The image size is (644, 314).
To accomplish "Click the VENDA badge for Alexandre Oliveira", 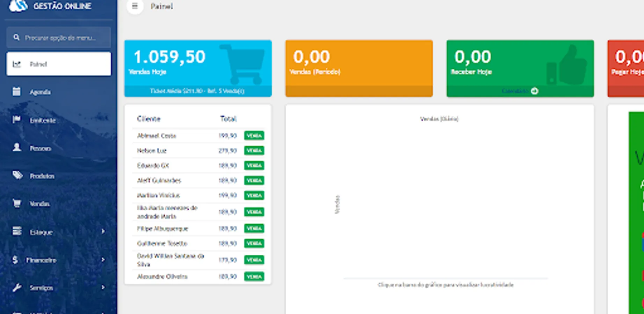I will tap(254, 277).
